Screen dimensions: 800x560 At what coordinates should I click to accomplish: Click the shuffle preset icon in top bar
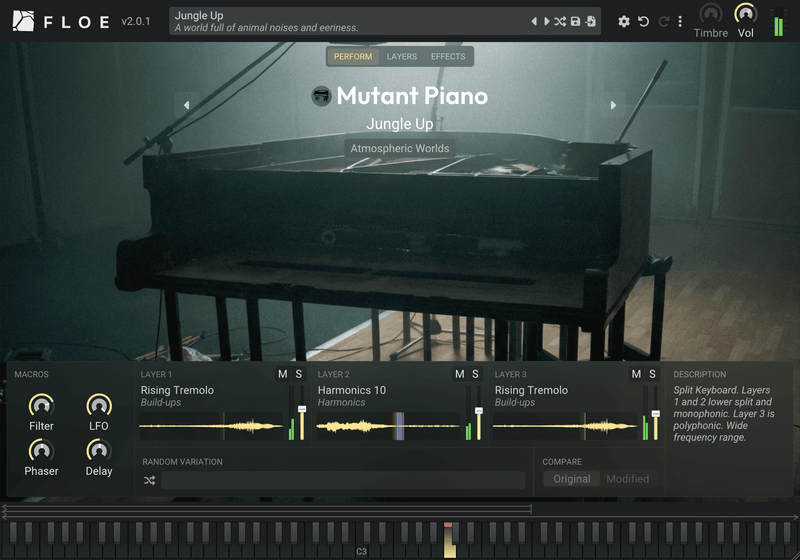(x=560, y=21)
